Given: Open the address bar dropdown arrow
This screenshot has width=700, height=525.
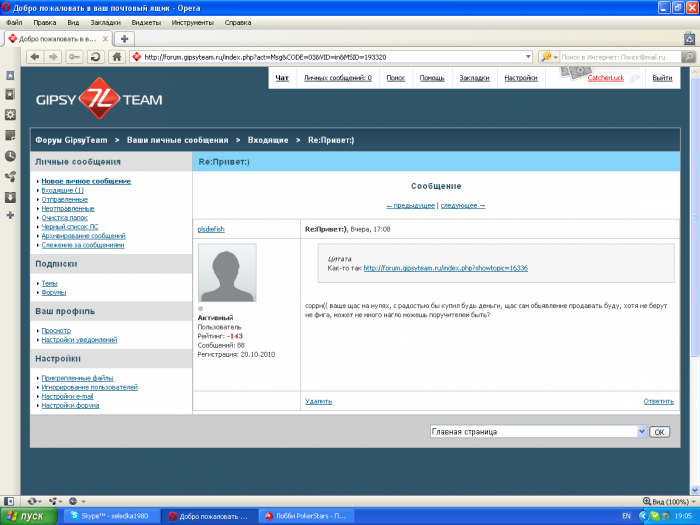Looking at the screenshot, I should 528,57.
